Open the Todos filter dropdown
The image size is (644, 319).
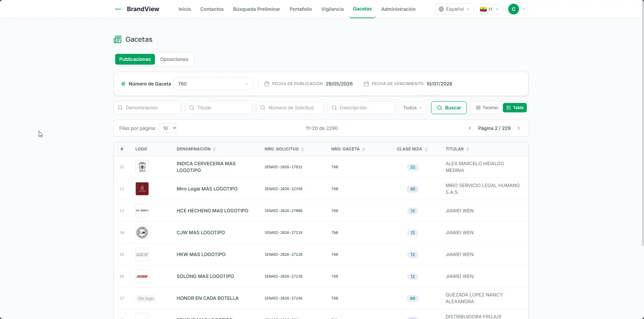413,108
